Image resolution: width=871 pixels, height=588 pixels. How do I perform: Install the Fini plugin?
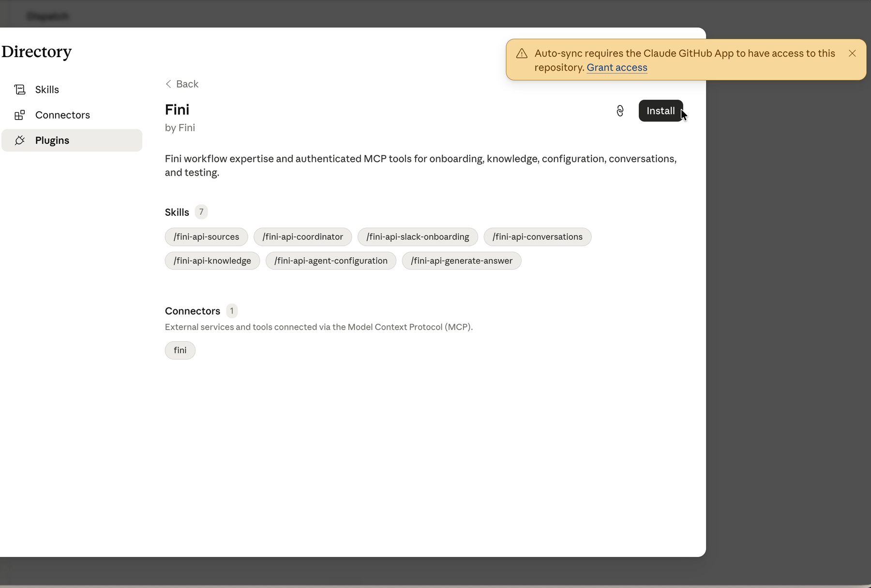(661, 111)
